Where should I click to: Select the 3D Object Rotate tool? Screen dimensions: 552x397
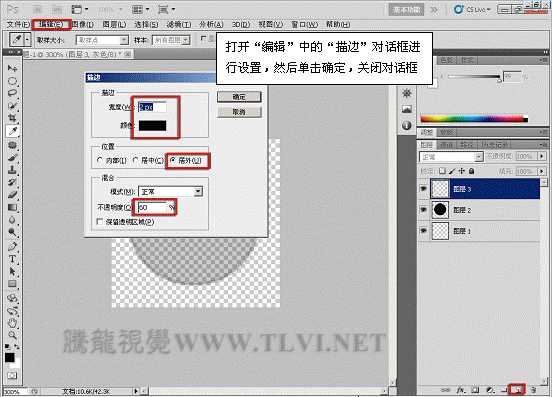click(x=12, y=298)
